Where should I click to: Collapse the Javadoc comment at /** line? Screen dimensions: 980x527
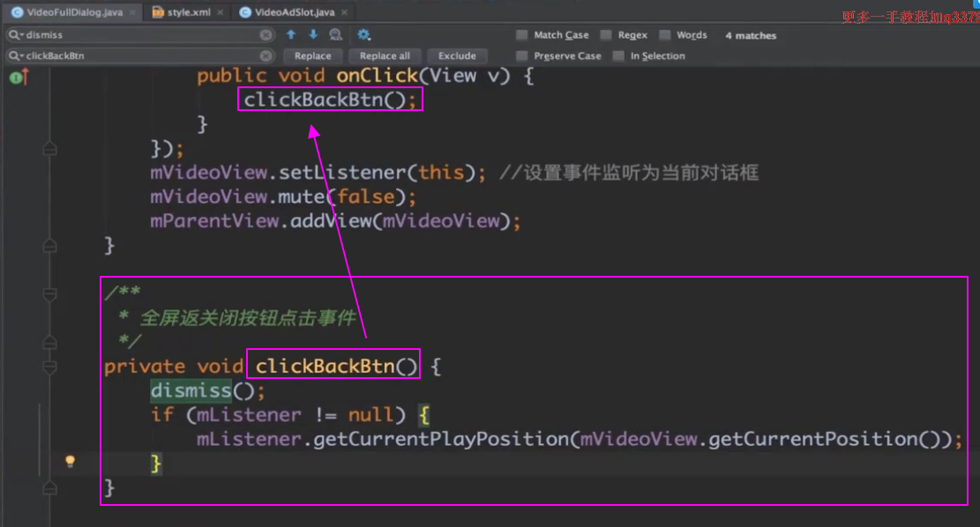(50, 293)
